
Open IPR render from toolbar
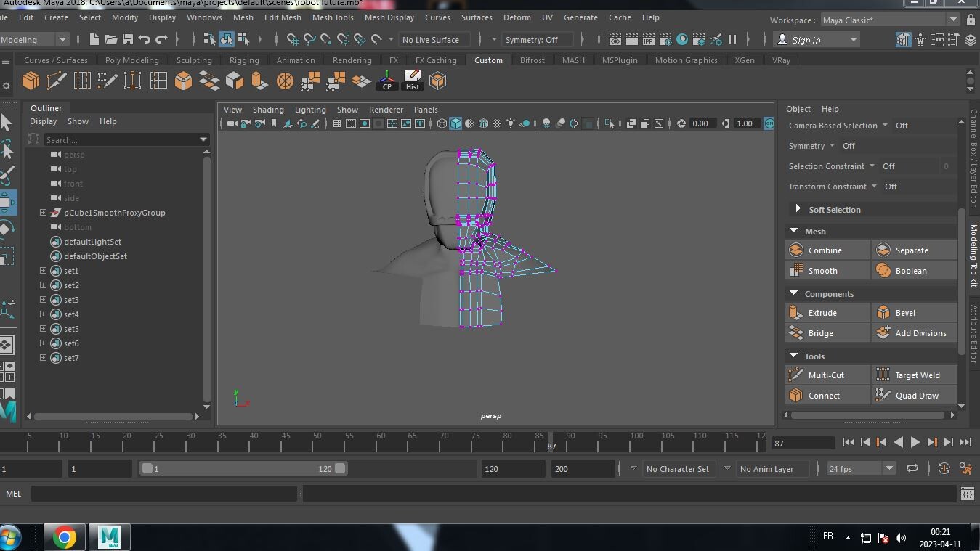point(648,39)
